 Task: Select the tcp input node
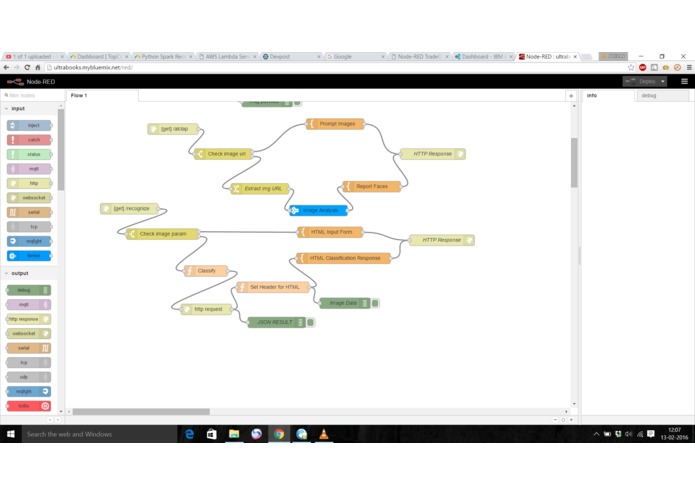click(x=29, y=227)
